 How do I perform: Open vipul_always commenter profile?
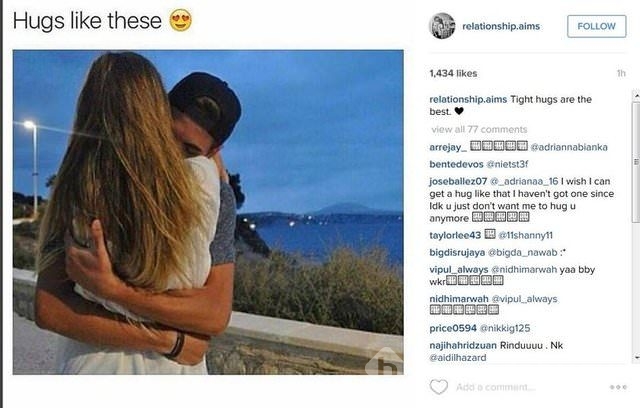pyautogui.click(x=458, y=269)
